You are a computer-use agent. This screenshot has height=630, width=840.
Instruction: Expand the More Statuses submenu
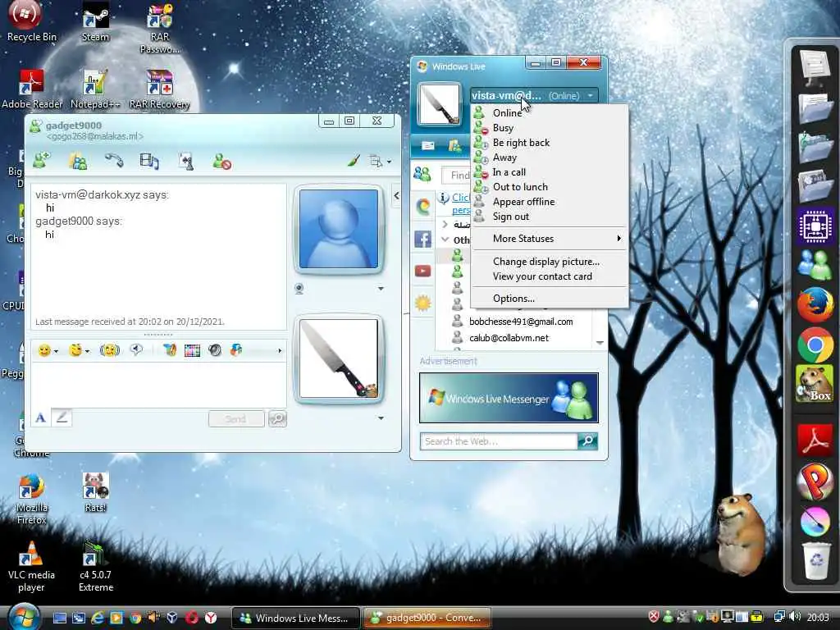tap(549, 239)
